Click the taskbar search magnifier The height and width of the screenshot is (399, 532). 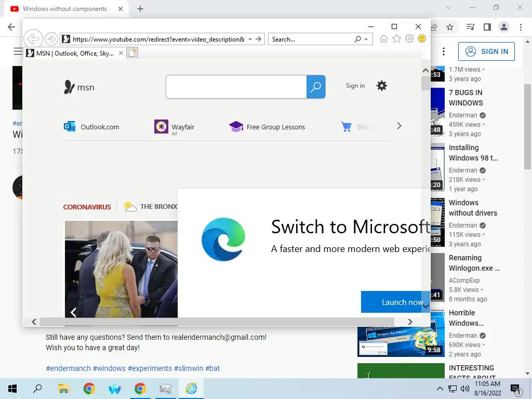point(37,388)
